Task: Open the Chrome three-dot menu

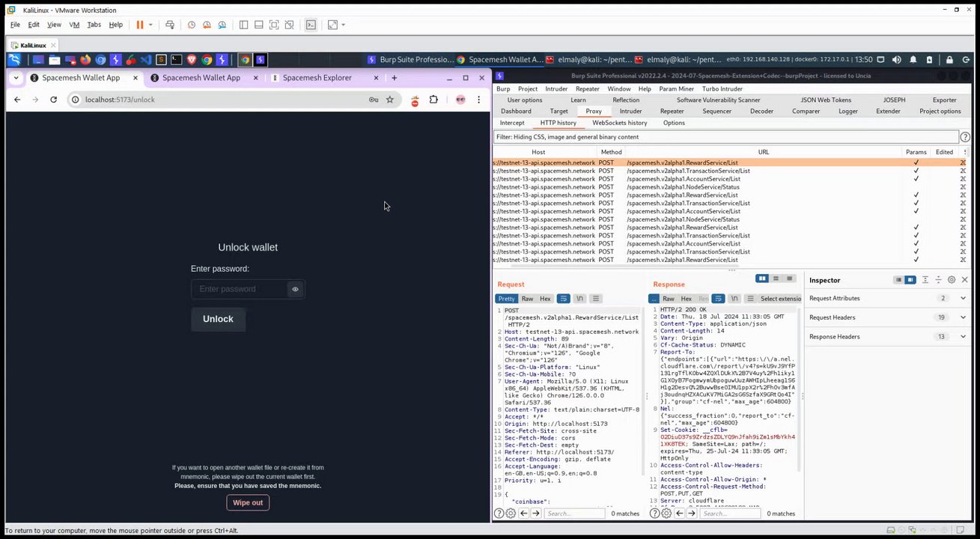Action: pyautogui.click(x=478, y=100)
